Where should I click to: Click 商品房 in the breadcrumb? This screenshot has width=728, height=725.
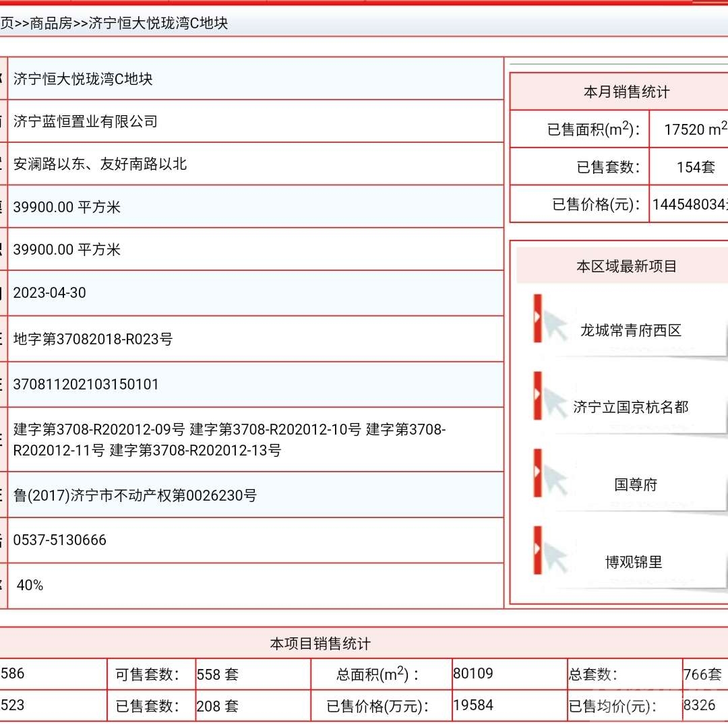pos(51,23)
